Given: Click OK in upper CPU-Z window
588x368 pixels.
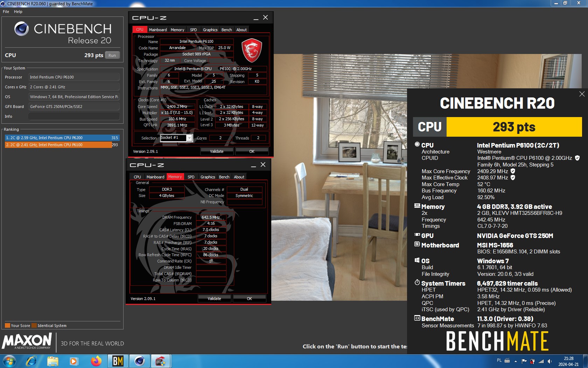Looking at the screenshot, I should (x=252, y=151).
